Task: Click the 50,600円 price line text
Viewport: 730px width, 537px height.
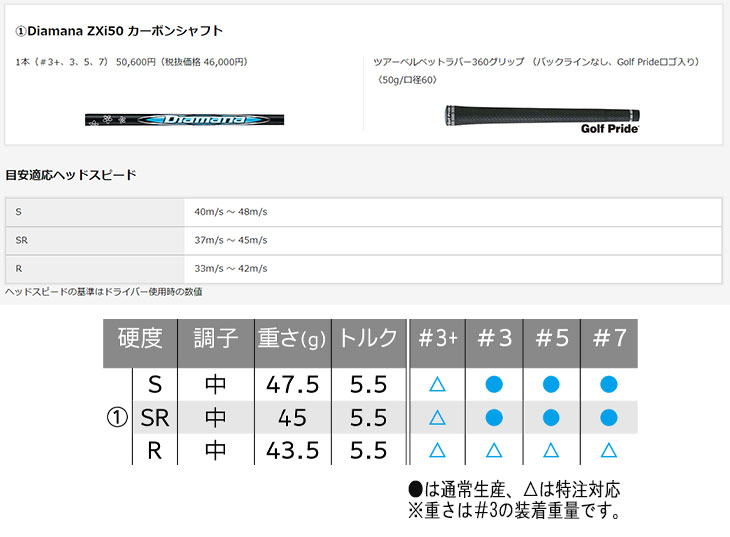Action: 132,62
